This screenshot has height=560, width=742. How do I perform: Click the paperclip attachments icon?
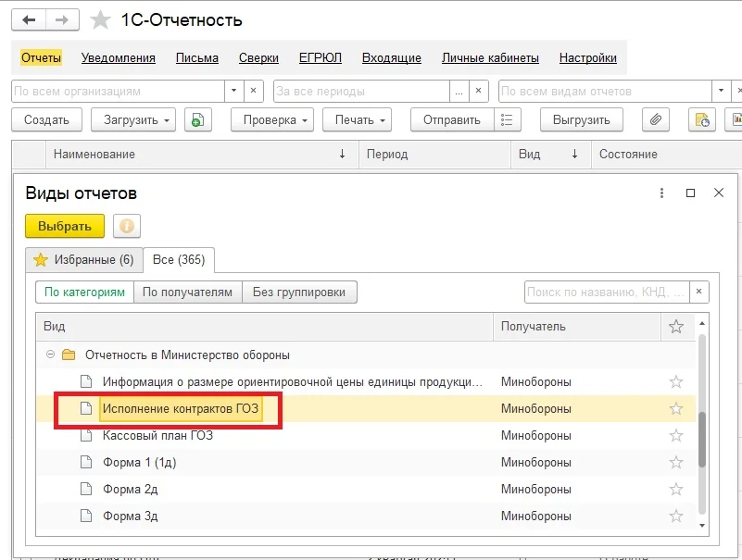click(656, 120)
